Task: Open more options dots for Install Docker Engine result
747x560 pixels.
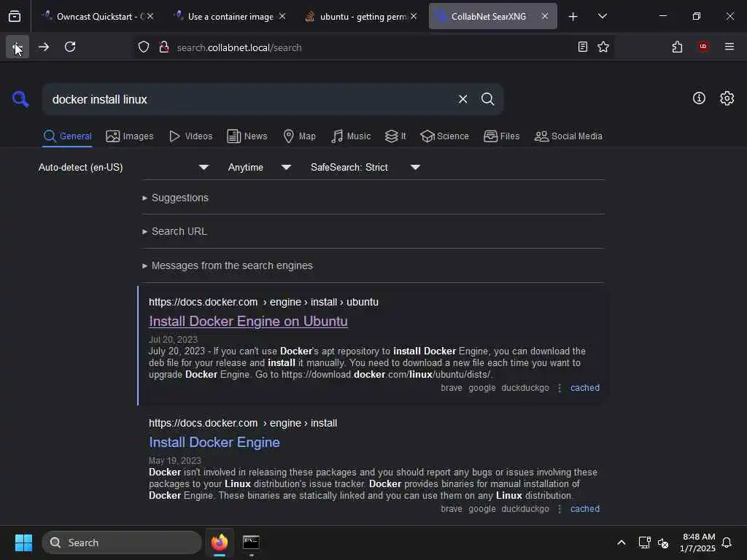Action: 560,509
